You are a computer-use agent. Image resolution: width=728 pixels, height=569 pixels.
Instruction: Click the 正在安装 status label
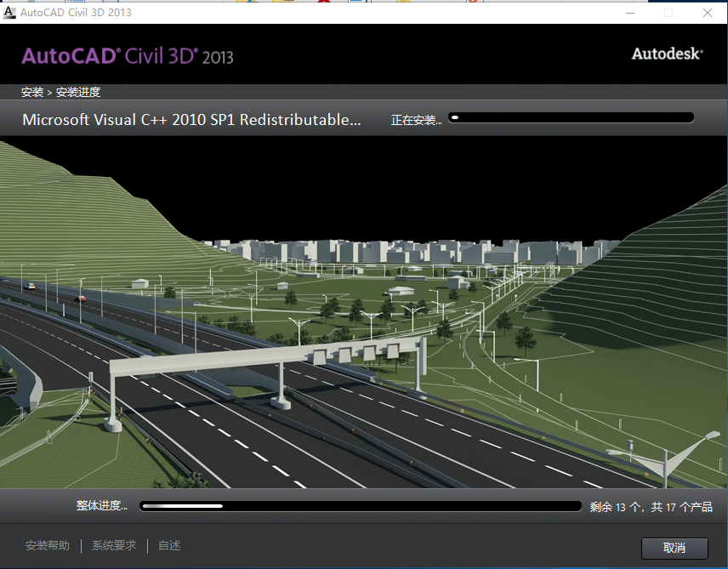(416, 120)
